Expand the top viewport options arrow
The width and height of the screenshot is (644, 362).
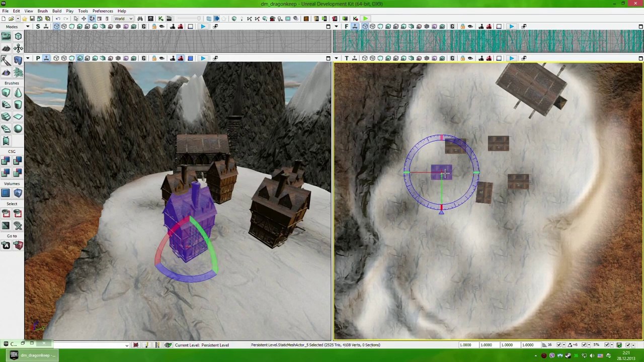click(337, 58)
